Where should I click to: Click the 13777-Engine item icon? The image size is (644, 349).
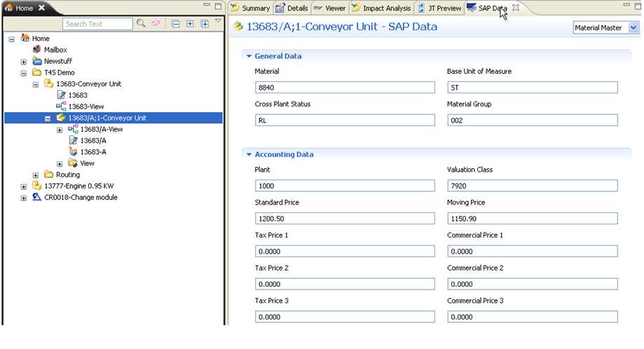[x=37, y=186]
